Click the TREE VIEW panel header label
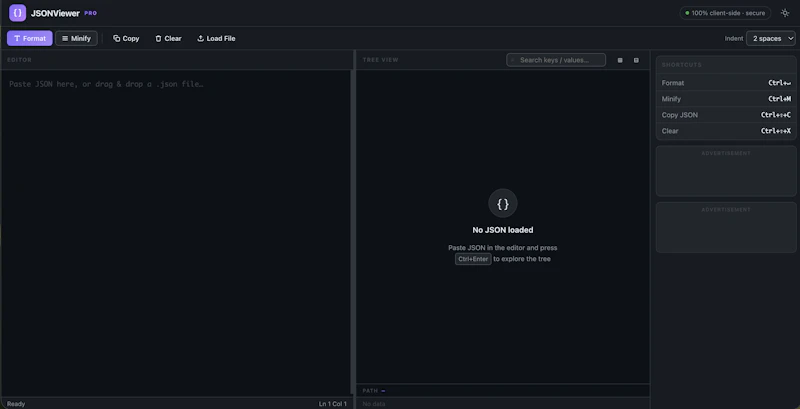The width and height of the screenshot is (800, 409). point(381,60)
